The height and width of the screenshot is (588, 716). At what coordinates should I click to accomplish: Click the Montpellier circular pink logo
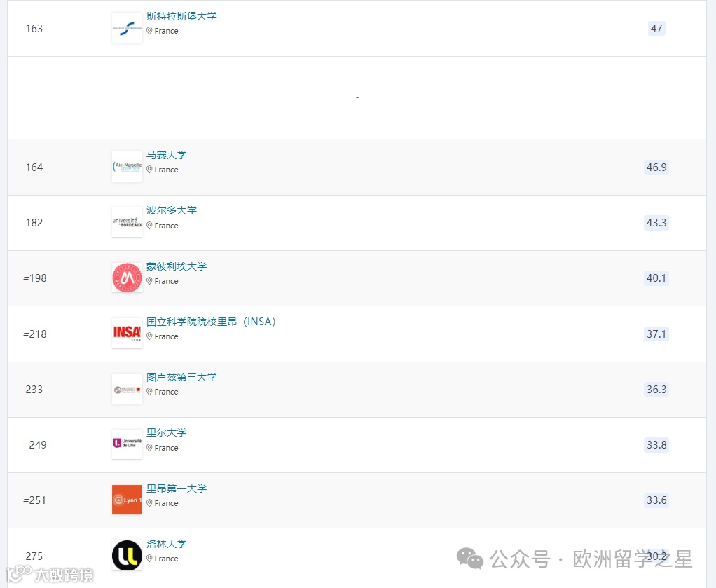[x=126, y=277]
